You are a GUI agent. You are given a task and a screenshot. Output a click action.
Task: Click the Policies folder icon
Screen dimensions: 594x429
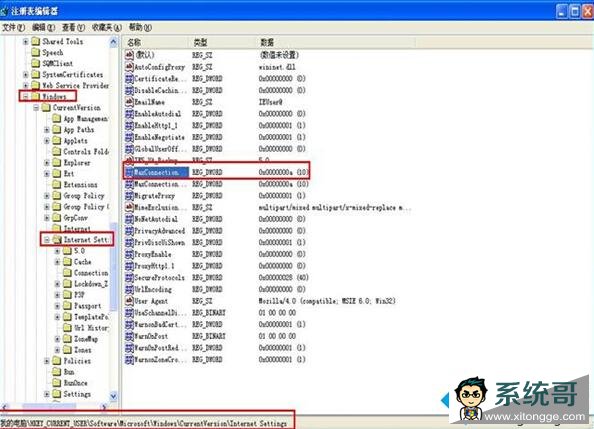(57, 360)
